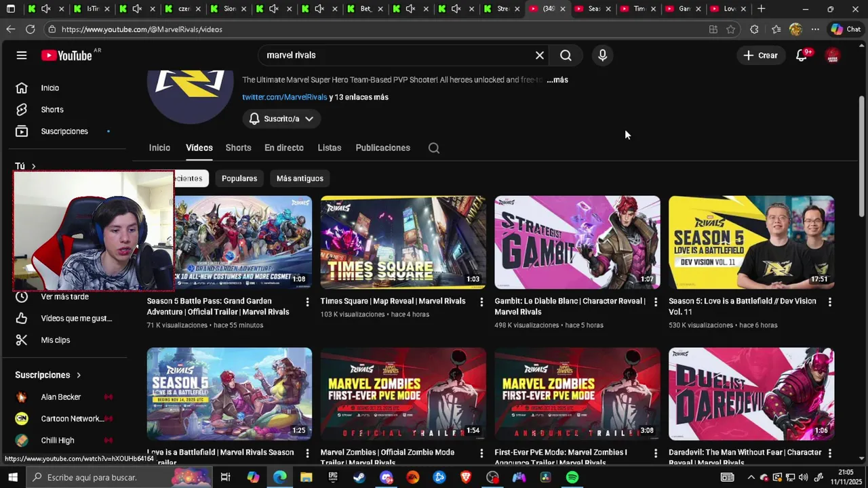The image size is (868, 488).
Task: Search within the channel magnifier icon
Action: [x=434, y=148]
